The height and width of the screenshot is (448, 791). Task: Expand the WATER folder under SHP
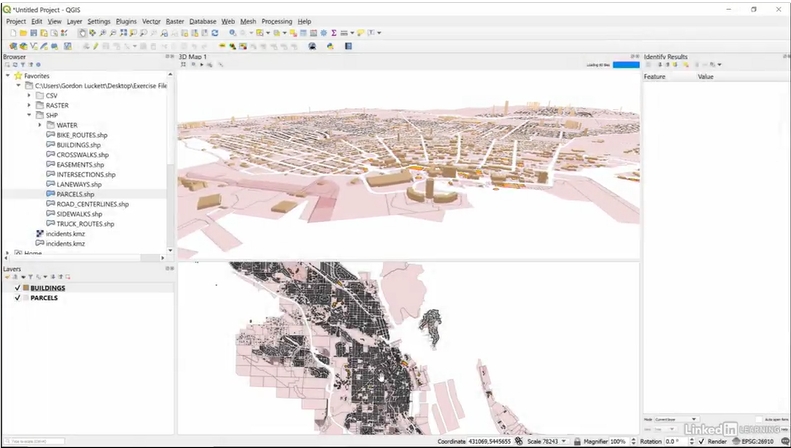[40, 125]
